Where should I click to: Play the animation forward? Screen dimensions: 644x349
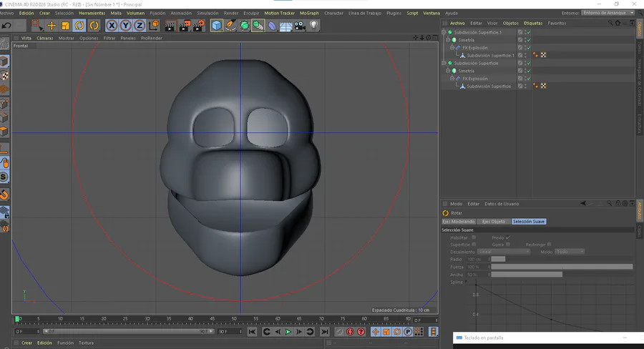288,332
